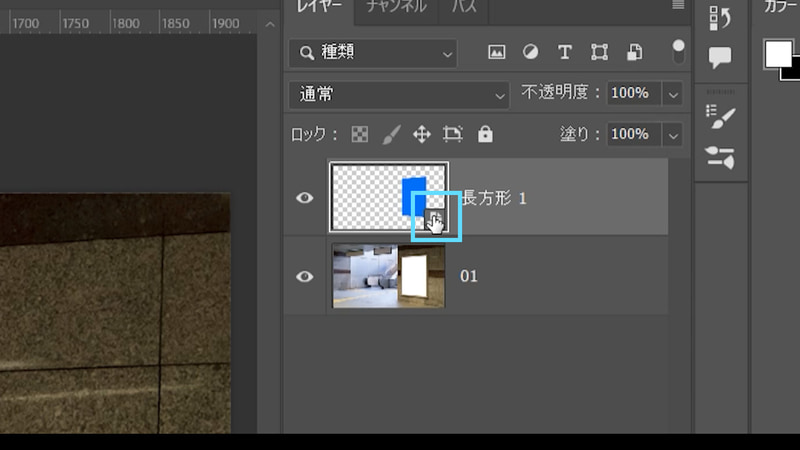Open the Layers panel hamburger menu
The image size is (800, 450).
click(x=678, y=5)
